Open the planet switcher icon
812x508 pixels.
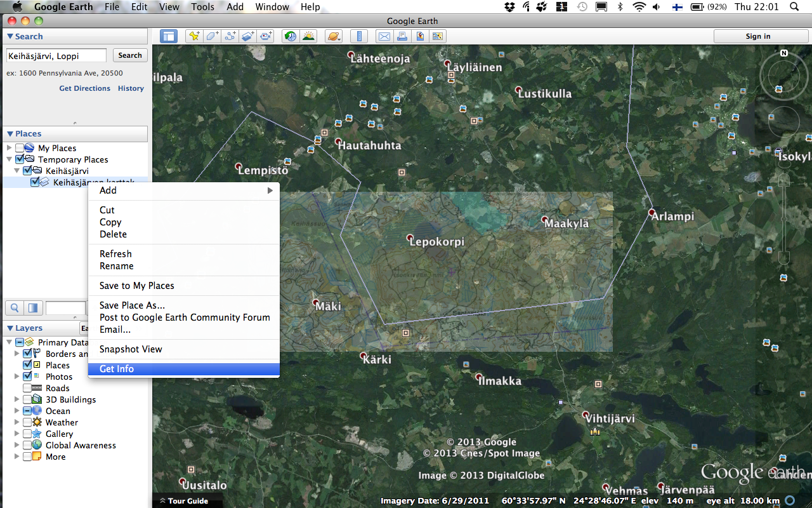[333, 36]
